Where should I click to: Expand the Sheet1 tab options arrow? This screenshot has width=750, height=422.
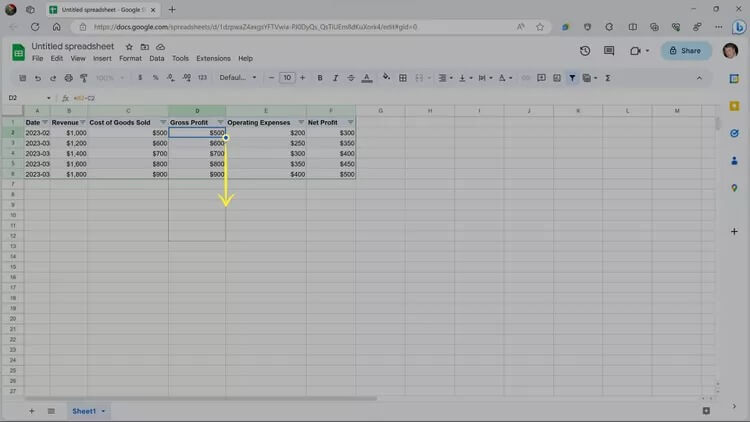pos(103,411)
